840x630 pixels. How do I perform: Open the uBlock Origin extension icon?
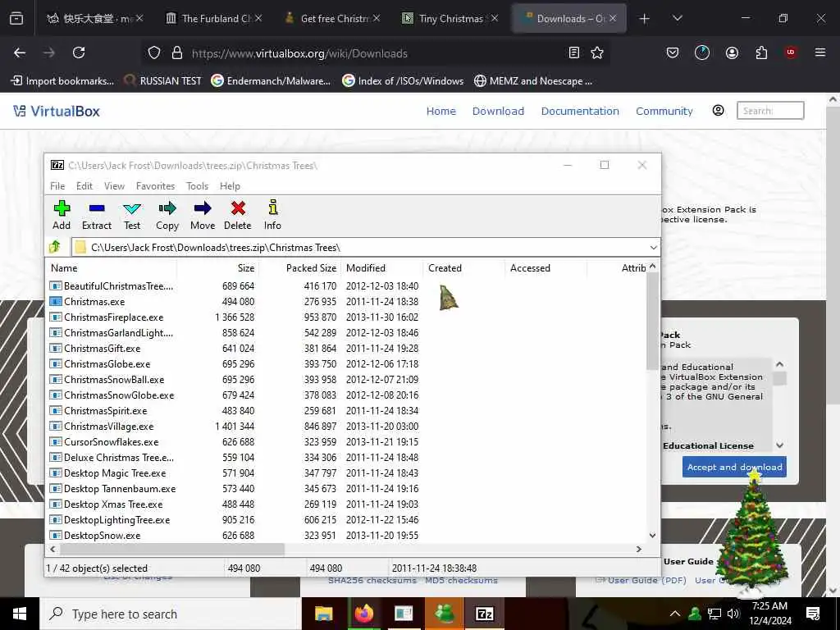[791, 52]
